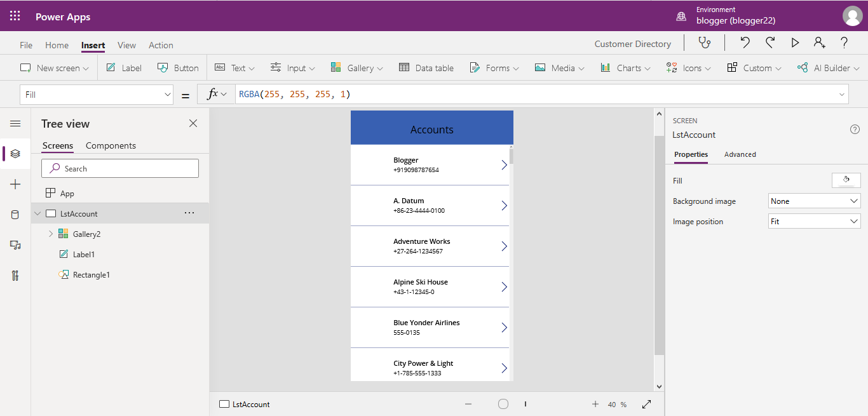Open Data sources cylinder icon in sidebar

pyautogui.click(x=15, y=215)
